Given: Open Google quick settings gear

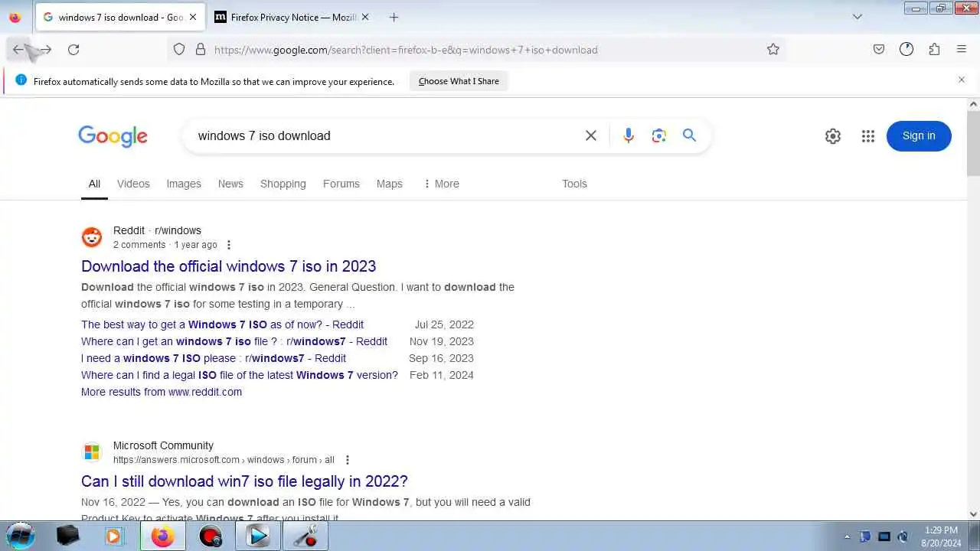Looking at the screenshot, I should [x=833, y=136].
